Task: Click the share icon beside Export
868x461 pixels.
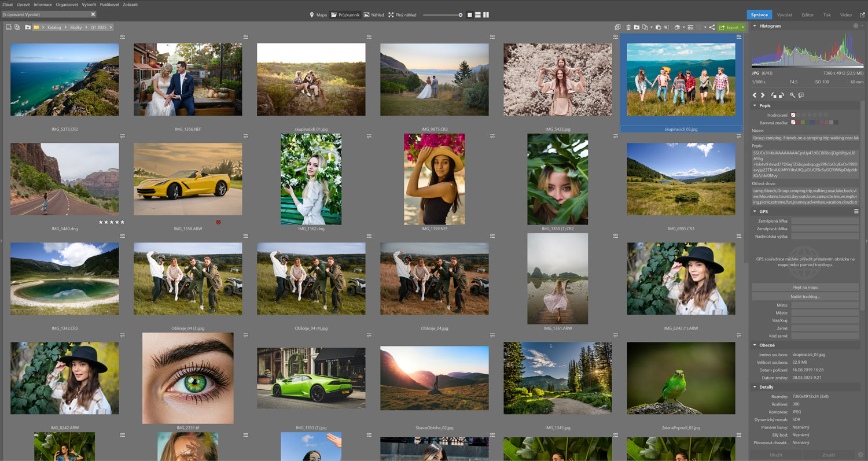Action: coord(712,27)
